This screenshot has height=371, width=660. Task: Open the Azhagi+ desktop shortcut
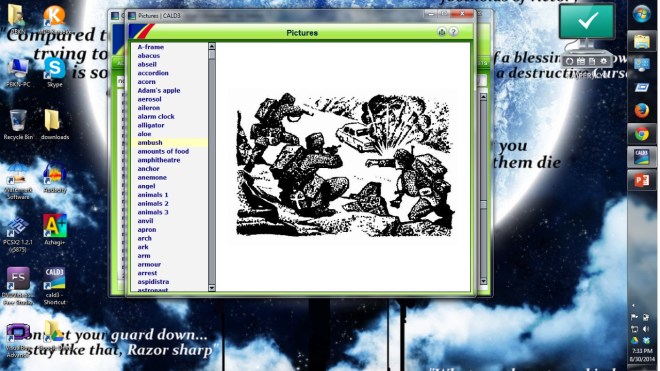tap(54, 230)
